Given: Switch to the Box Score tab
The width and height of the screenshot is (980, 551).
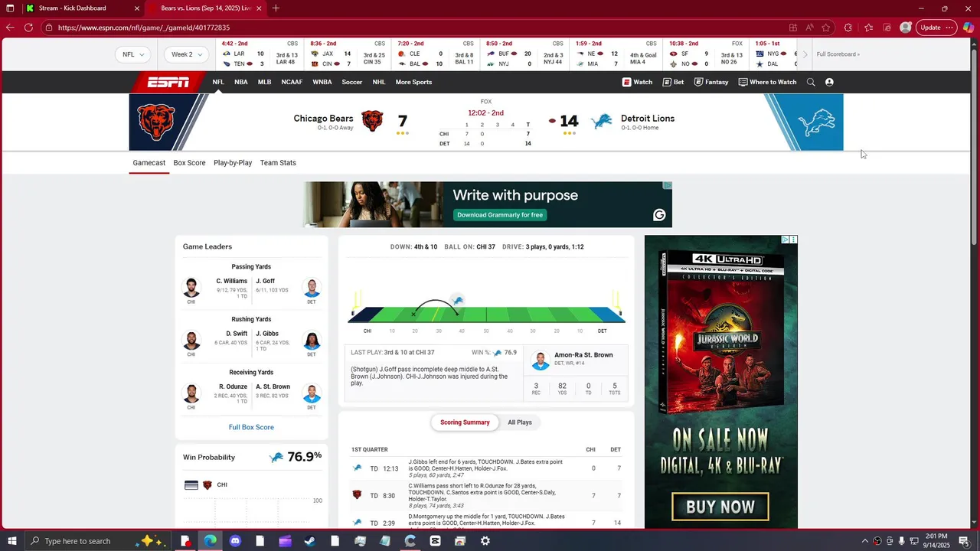Looking at the screenshot, I should click(x=189, y=163).
